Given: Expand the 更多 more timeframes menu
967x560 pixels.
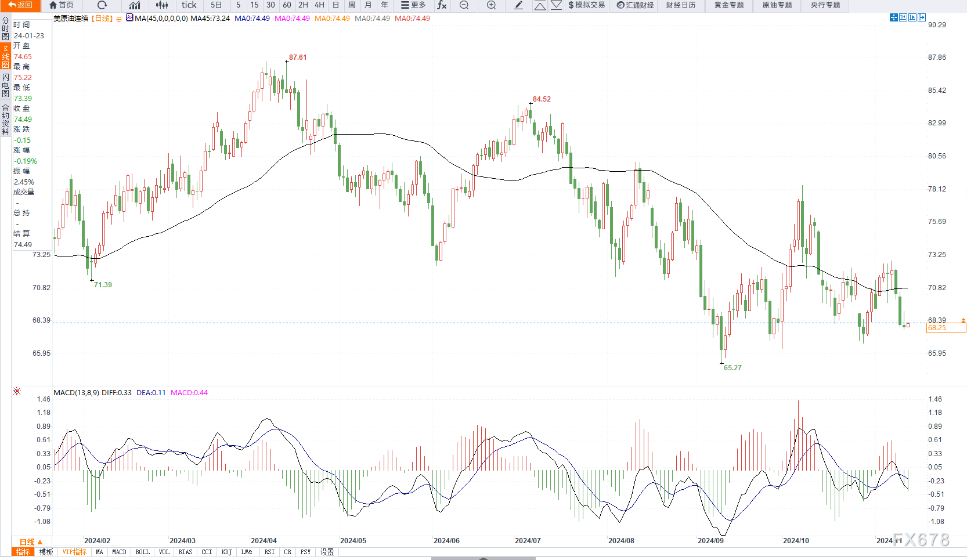Looking at the screenshot, I should coord(413,5).
